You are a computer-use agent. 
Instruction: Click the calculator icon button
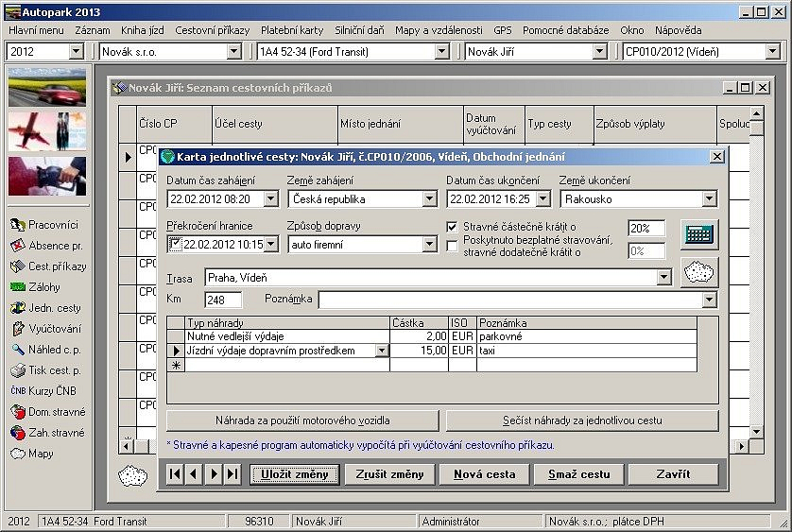click(699, 233)
